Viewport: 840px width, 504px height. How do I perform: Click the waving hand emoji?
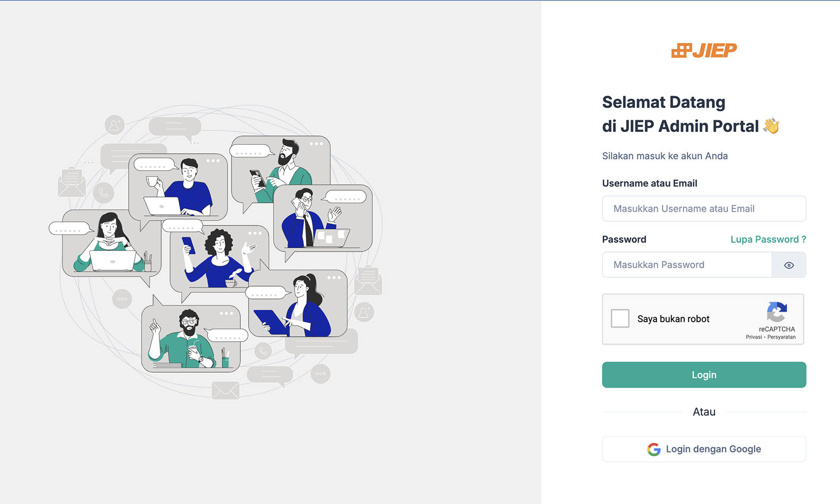pyautogui.click(x=771, y=126)
